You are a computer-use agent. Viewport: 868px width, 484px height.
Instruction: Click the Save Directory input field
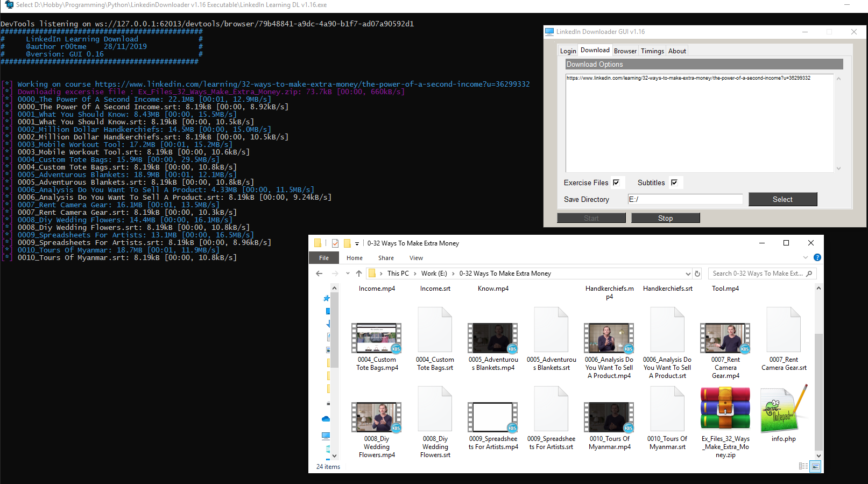coord(685,199)
